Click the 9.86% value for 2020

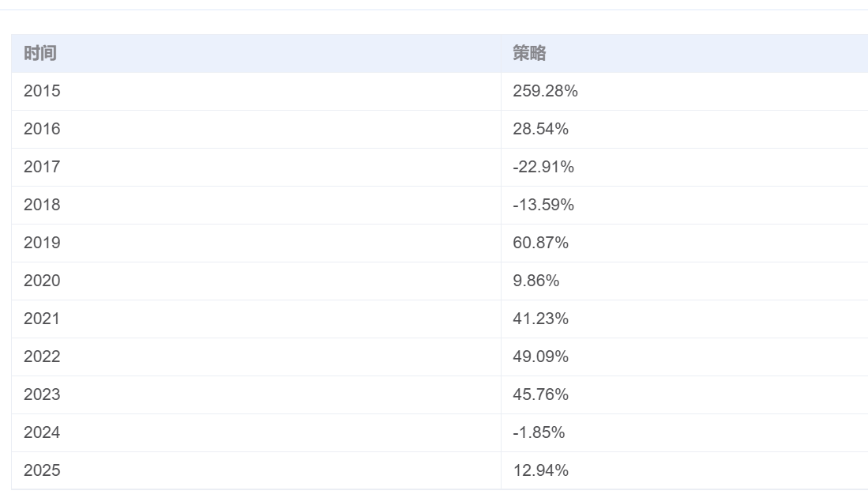point(536,281)
